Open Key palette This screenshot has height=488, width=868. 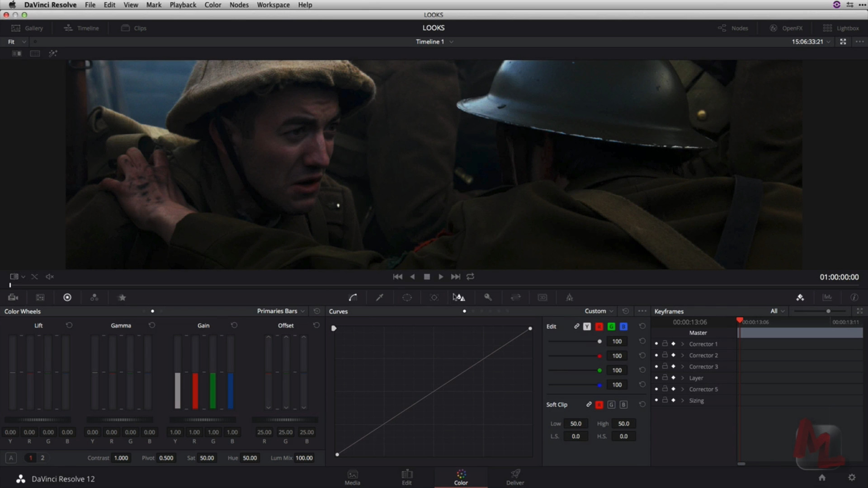488,297
